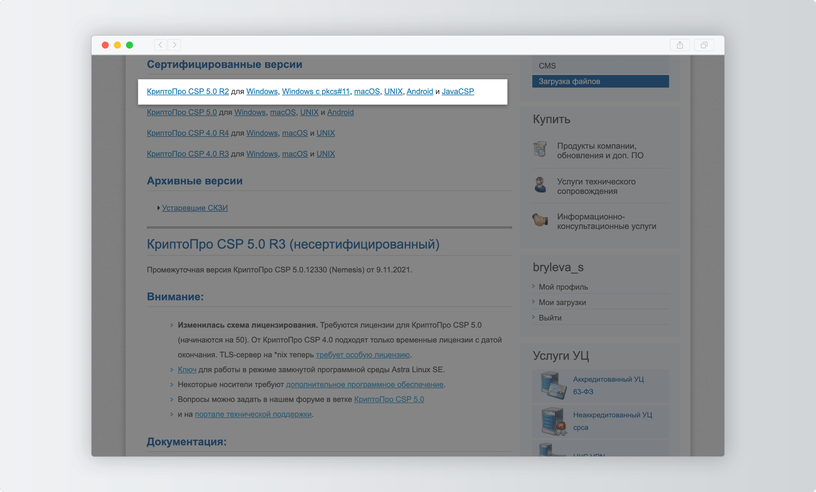
Task: Click the Неаккредитованный УЦ server icon
Action: click(x=553, y=421)
